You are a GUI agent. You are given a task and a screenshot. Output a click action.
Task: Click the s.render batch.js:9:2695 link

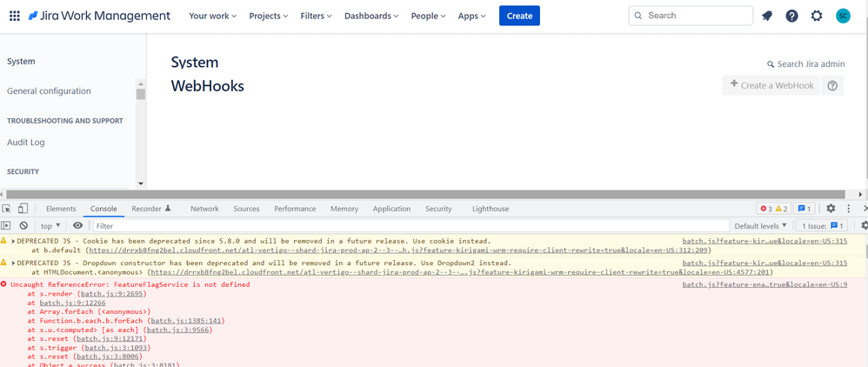tap(112, 293)
